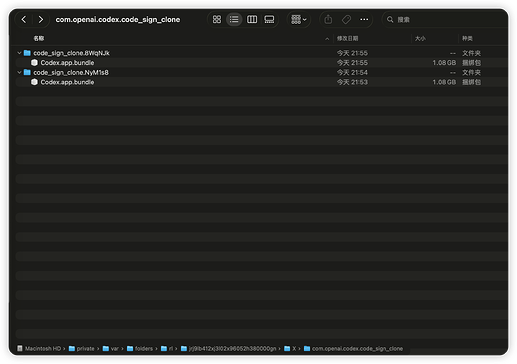Click bundle icon dated 今天 21:53
Screen dimensions: 517x364
pyautogui.click(x=34, y=82)
